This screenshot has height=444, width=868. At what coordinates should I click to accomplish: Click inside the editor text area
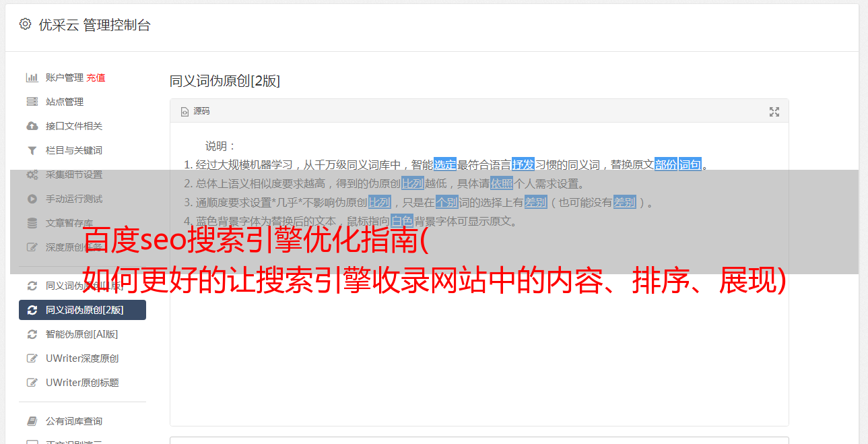479,337
